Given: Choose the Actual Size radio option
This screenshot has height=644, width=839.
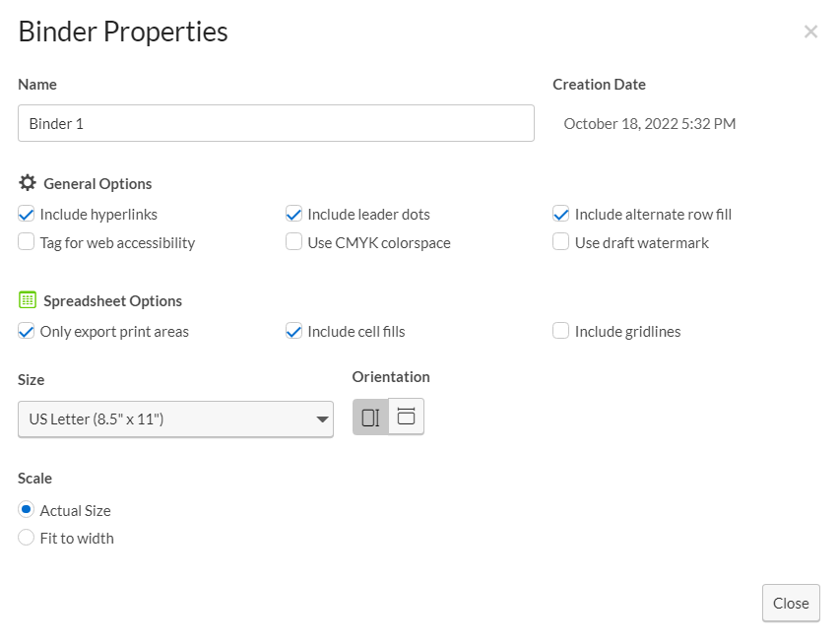Looking at the screenshot, I should [26, 509].
